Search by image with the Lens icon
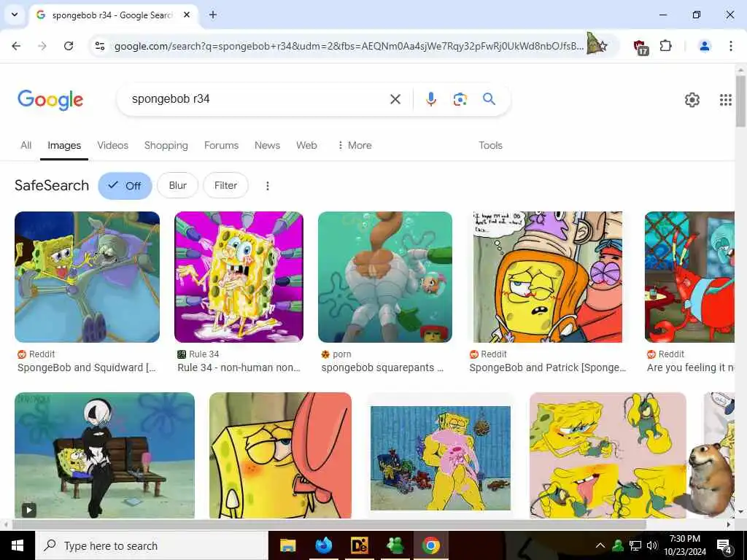Screen dimensions: 747x560 460,99
